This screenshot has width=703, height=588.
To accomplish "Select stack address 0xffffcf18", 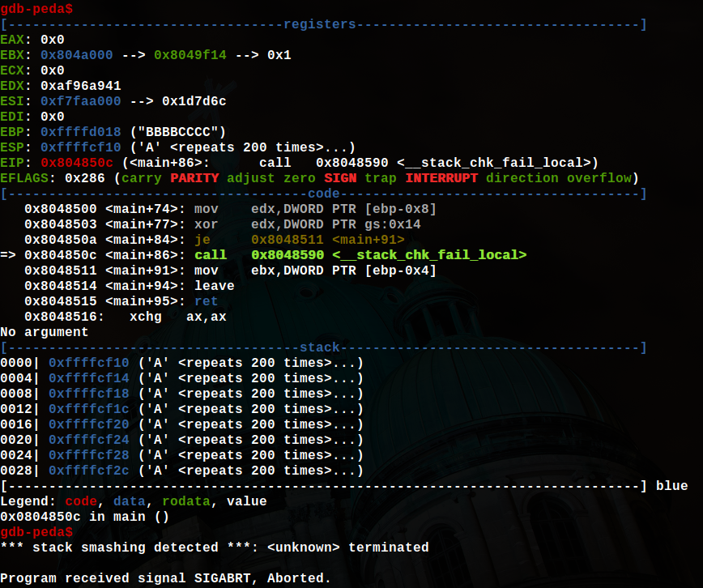I will 89,394.
